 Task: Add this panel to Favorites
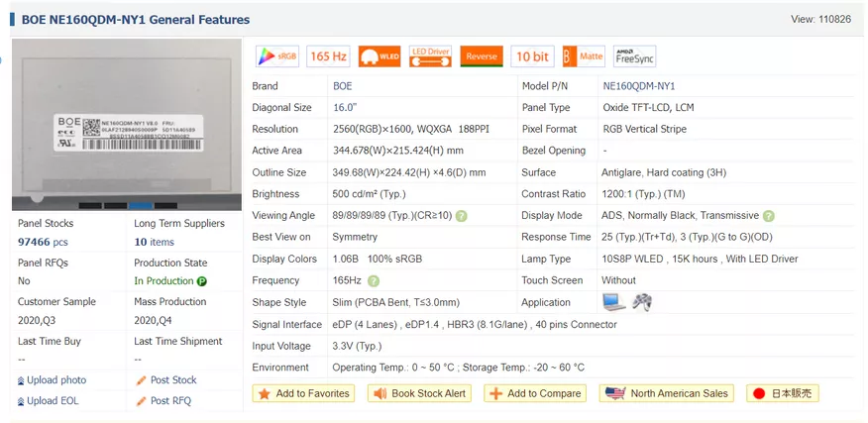(x=304, y=393)
